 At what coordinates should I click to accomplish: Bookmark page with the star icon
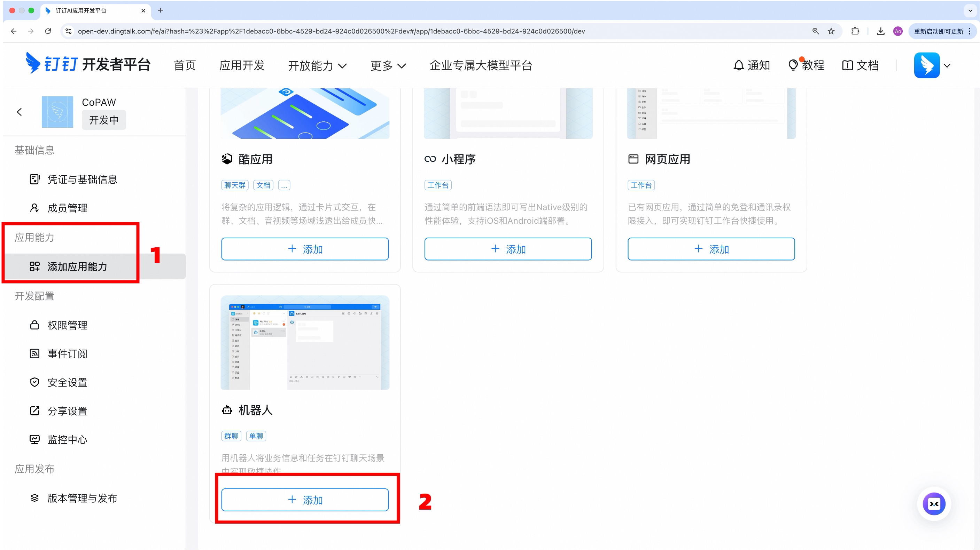coord(831,31)
